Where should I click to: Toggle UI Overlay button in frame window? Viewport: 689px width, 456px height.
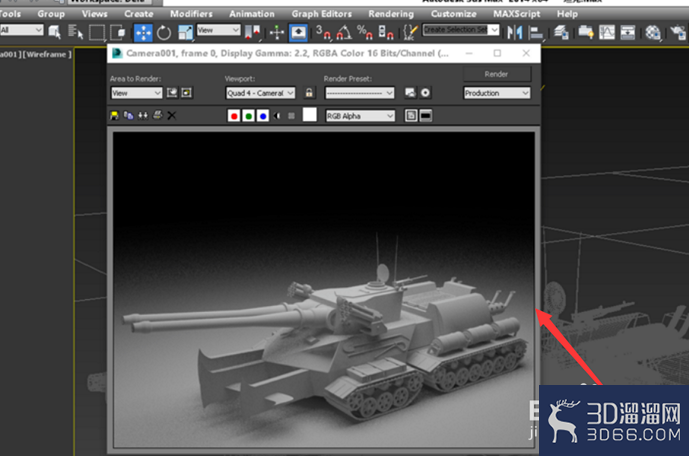click(x=411, y=116)
